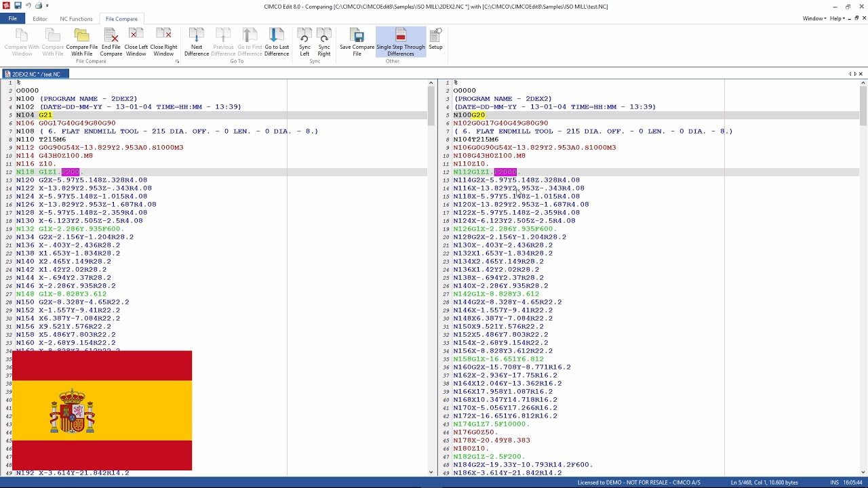
Task: Toggle Single Step Through Differences
Action: tap(401, 43)
